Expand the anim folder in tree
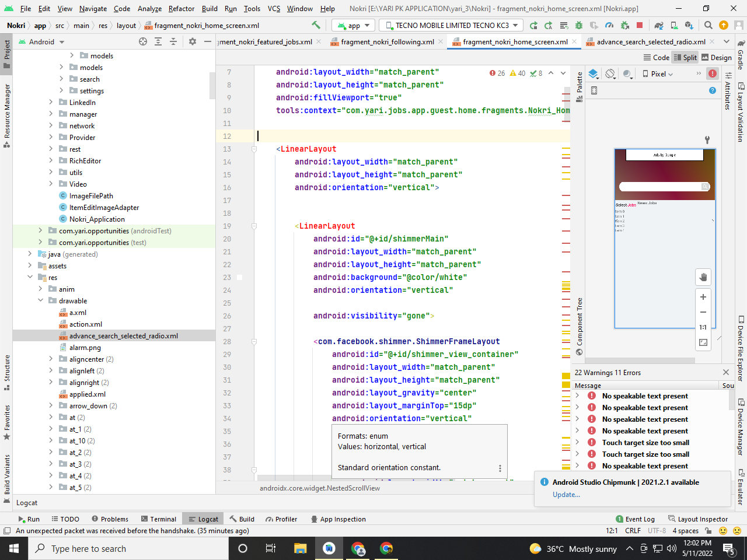 click(40, 289)
